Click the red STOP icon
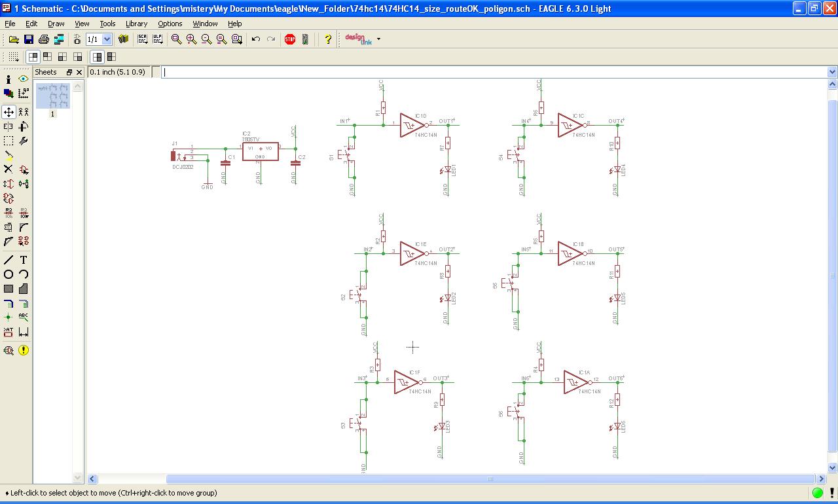Viewport: 838px width, 504px height. coord(290,39)
